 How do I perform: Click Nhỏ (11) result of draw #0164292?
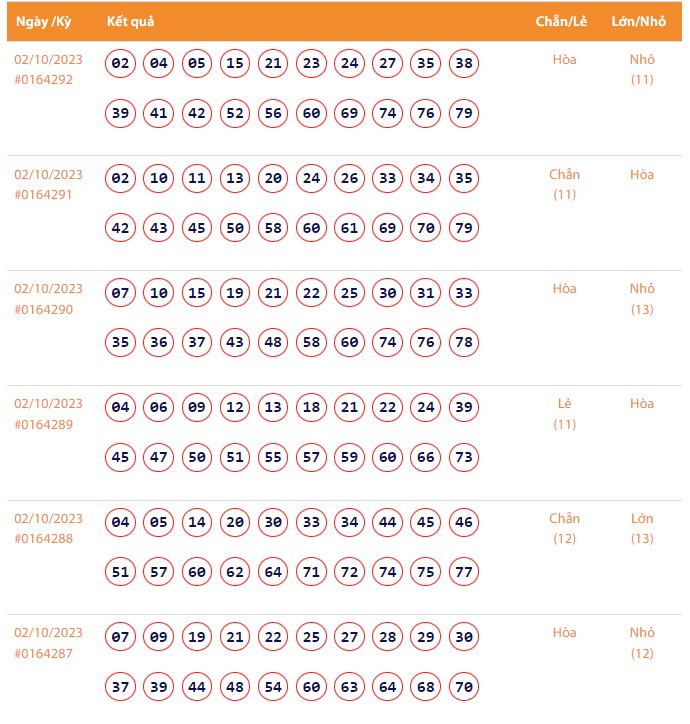pos(642,69)
